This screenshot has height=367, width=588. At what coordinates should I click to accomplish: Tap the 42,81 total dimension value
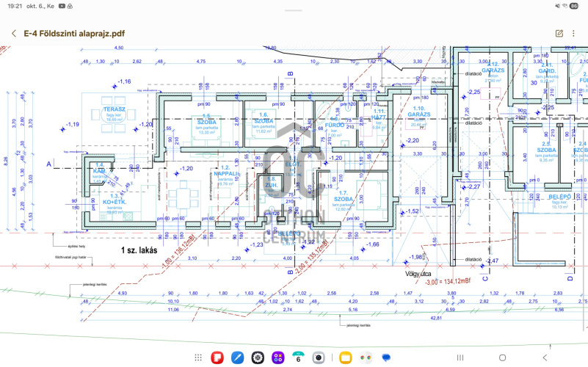point(436,318)
